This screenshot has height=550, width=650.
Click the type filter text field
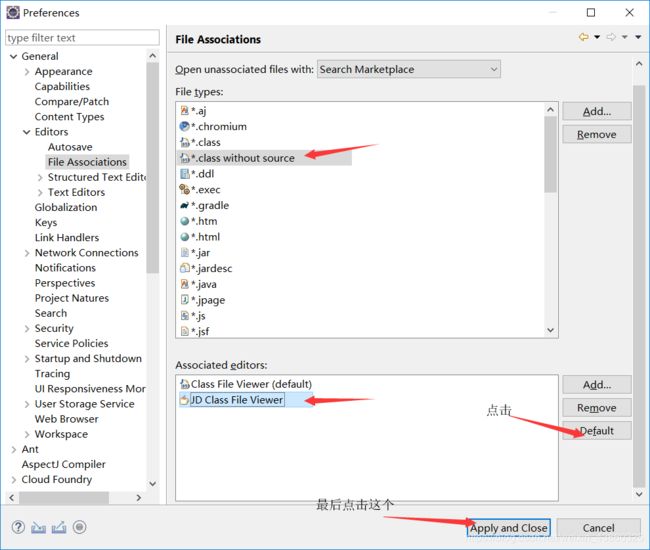click(81, 38)
